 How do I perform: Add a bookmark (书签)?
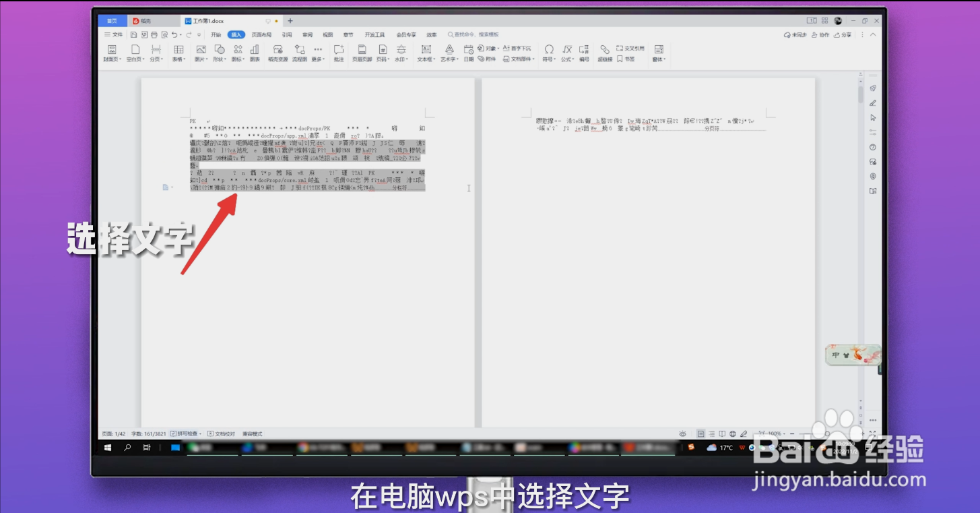[626, 59]
